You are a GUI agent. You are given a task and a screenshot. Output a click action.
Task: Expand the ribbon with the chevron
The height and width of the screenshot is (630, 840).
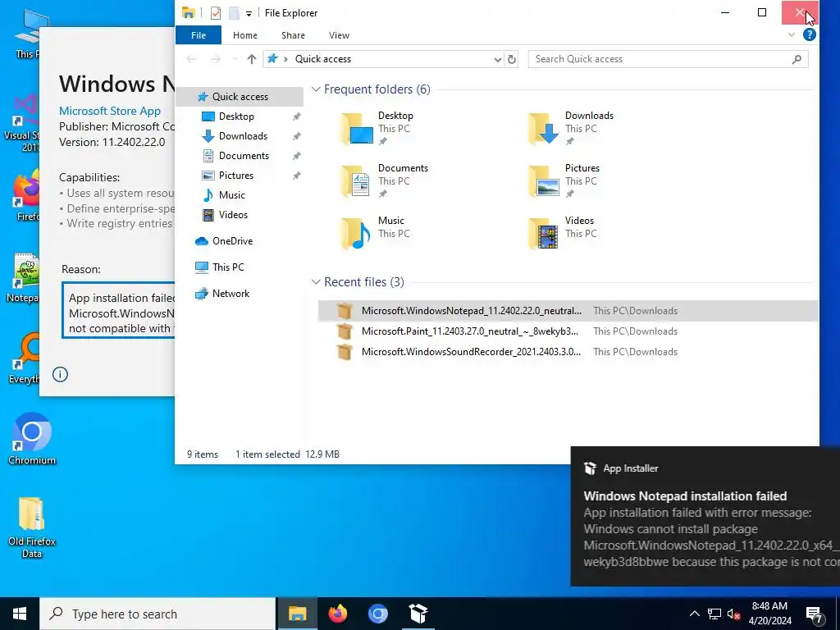tap(792, 35)
